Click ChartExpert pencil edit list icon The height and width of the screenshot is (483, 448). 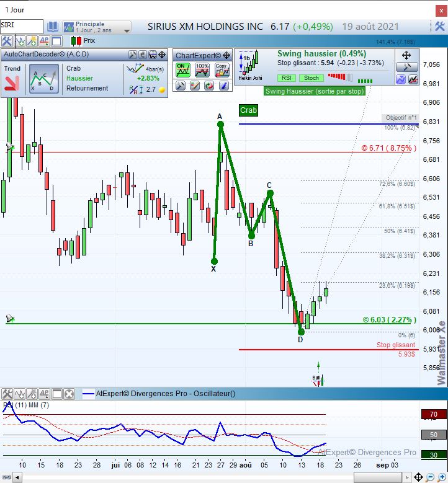(195, 86)
